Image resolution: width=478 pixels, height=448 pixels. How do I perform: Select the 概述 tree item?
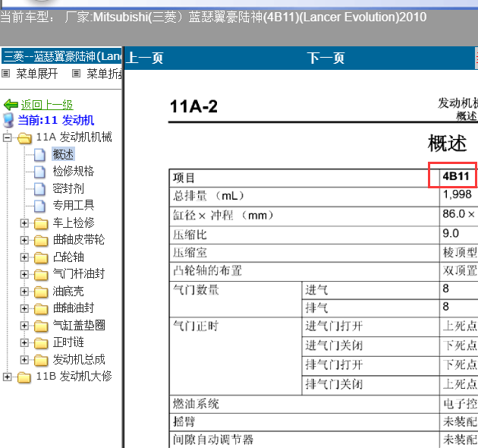tap(63, 154)
